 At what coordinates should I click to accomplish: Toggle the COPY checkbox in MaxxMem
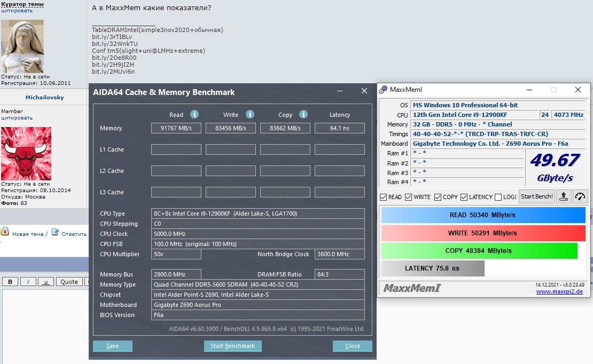click(x=438, y=197)
